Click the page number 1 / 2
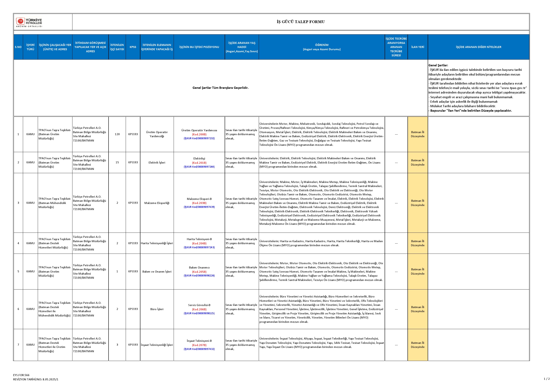554x392 pixels. click(x=546, y=379)
